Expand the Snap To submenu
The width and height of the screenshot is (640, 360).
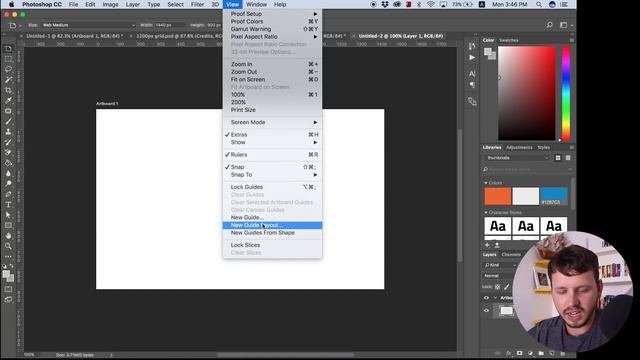[272, 175]
